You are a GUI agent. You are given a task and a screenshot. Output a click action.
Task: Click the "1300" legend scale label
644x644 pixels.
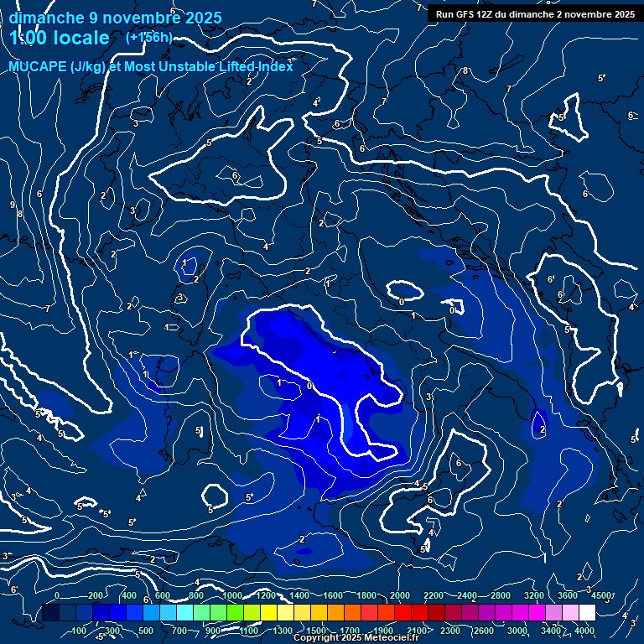point(283,631)
